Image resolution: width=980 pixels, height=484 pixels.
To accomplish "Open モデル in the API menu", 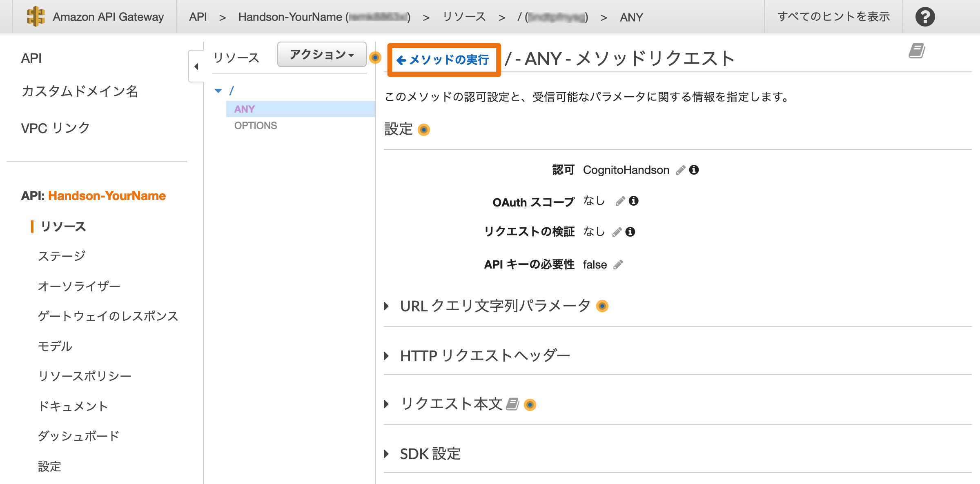I will coord(55,346).
